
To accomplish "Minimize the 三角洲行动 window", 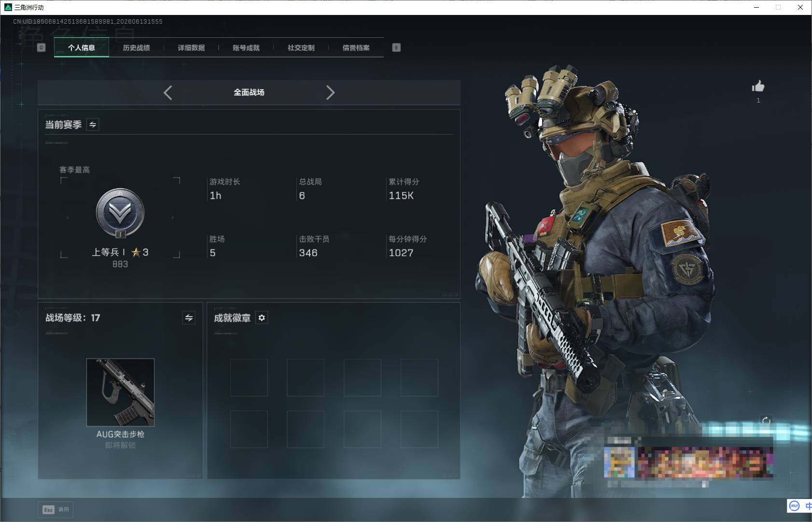I will coord(756,7).
